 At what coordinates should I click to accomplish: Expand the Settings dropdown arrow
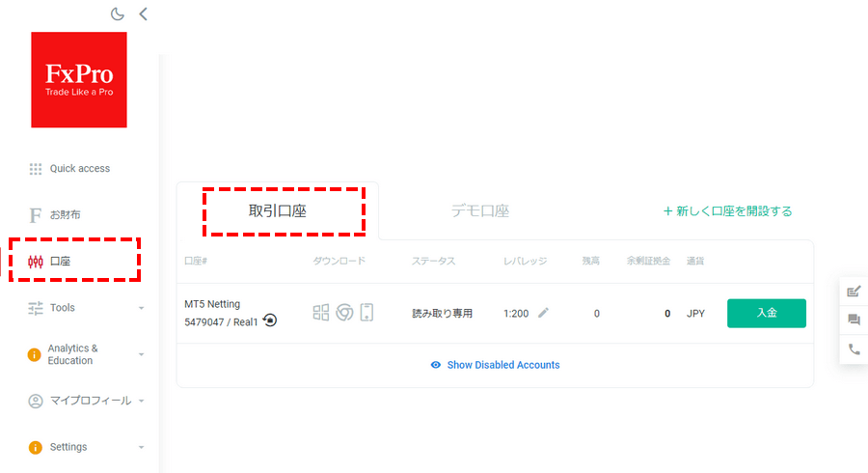141,448
